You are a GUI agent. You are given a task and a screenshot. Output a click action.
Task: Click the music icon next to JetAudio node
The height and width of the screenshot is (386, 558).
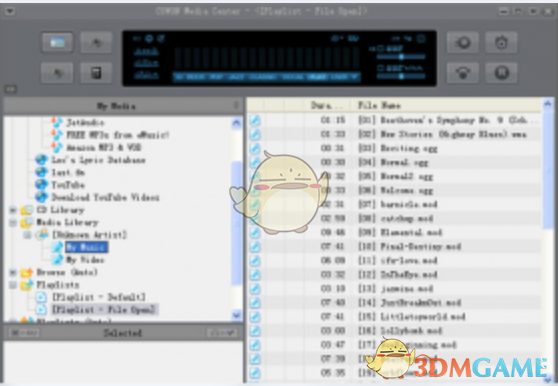57,122
